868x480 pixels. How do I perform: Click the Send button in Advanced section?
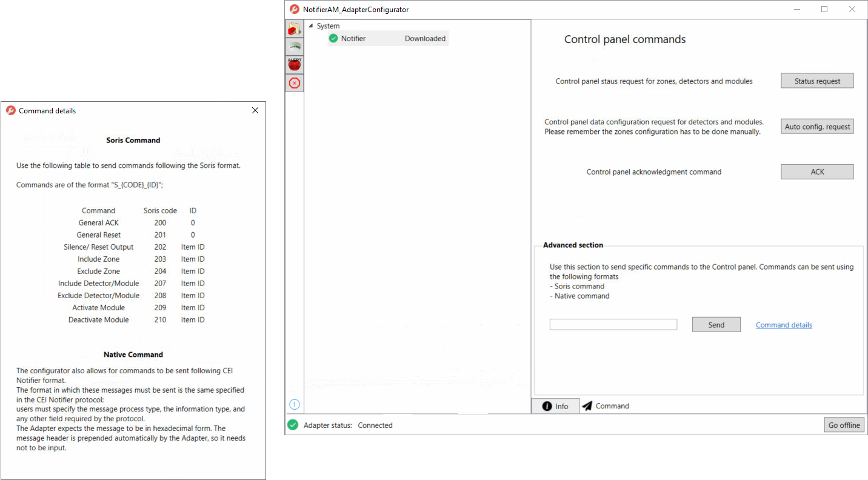click(716, 324)
